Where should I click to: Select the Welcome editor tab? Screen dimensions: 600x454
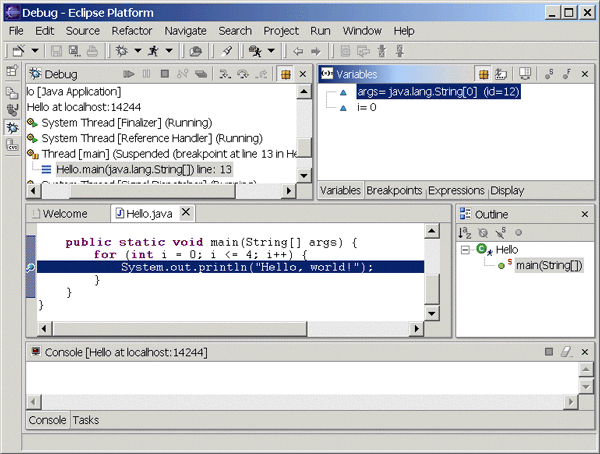pyautogui.click(x=66, y=214)
